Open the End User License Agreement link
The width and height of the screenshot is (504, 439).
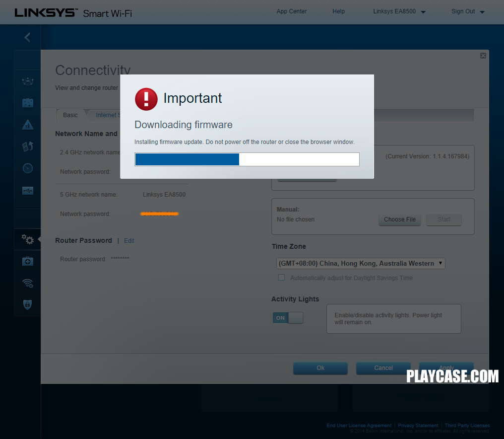coord(359,426)
